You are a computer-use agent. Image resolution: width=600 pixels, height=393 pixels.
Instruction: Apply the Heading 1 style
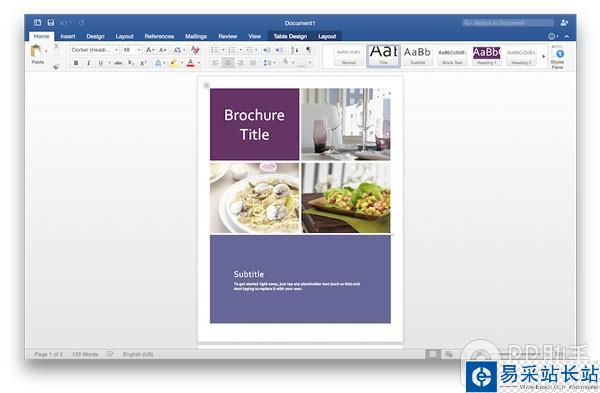(x=486, y=56)
